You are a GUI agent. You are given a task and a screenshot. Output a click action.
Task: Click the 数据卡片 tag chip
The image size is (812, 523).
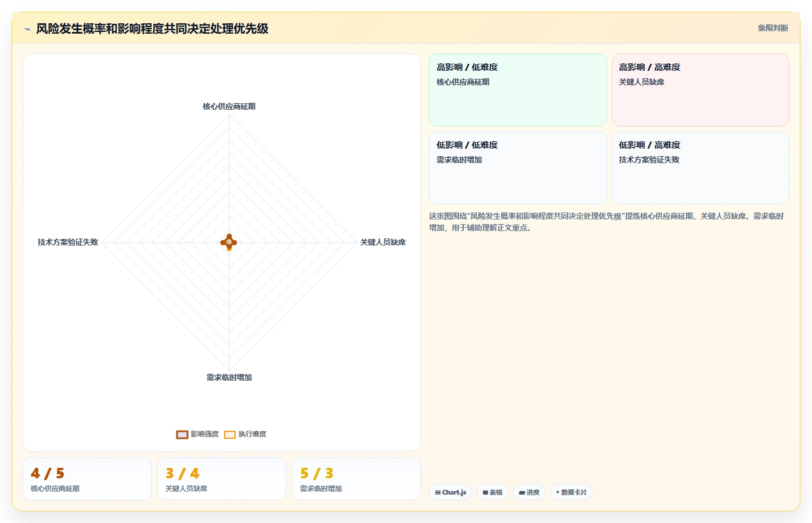click(x=571, y=492)
